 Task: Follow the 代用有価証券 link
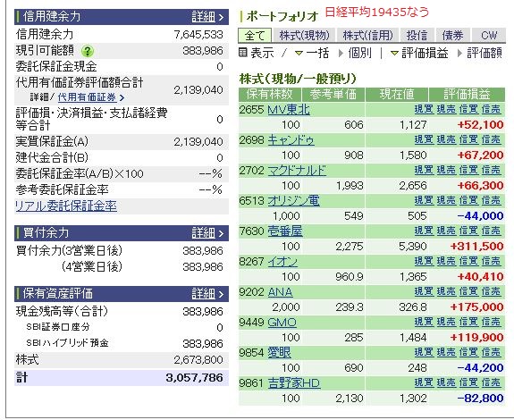[x=87, y=97]
